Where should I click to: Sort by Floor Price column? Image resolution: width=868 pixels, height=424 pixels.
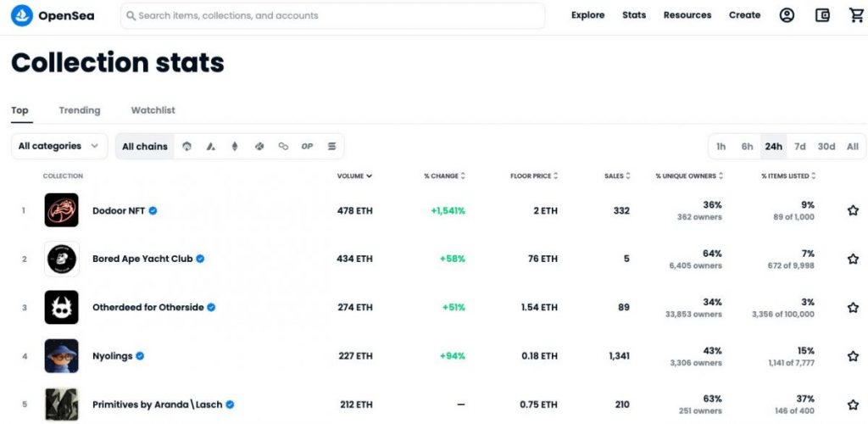click(534, 176)
